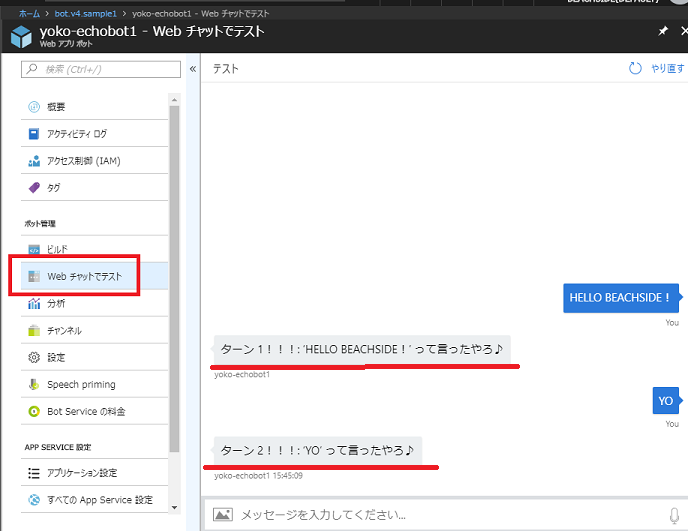Click the 分析 bar chart icon
Viewport: 688px width, 531px height.
point(34,303)
